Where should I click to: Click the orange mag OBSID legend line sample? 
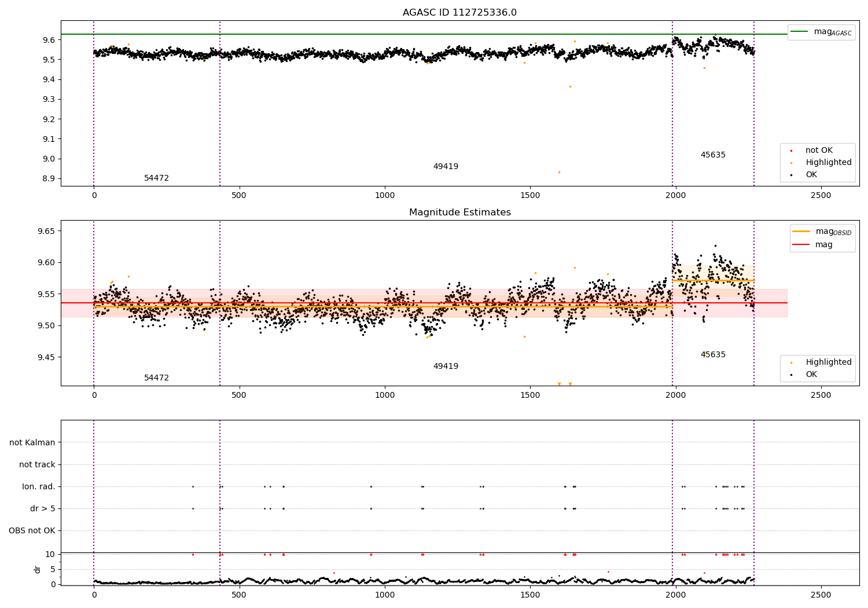pos(801,231)
